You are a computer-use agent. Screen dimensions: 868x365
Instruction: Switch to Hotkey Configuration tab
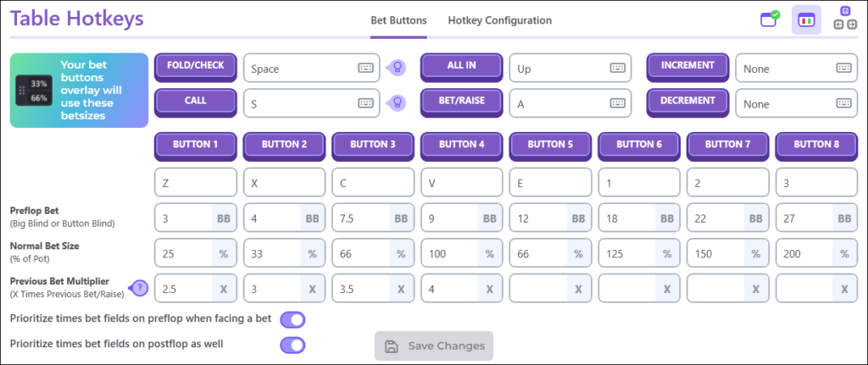[499, 20]
